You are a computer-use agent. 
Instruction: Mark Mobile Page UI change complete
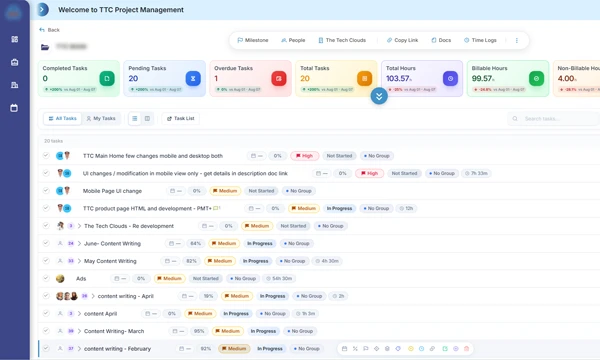click(x=46, y=191)
